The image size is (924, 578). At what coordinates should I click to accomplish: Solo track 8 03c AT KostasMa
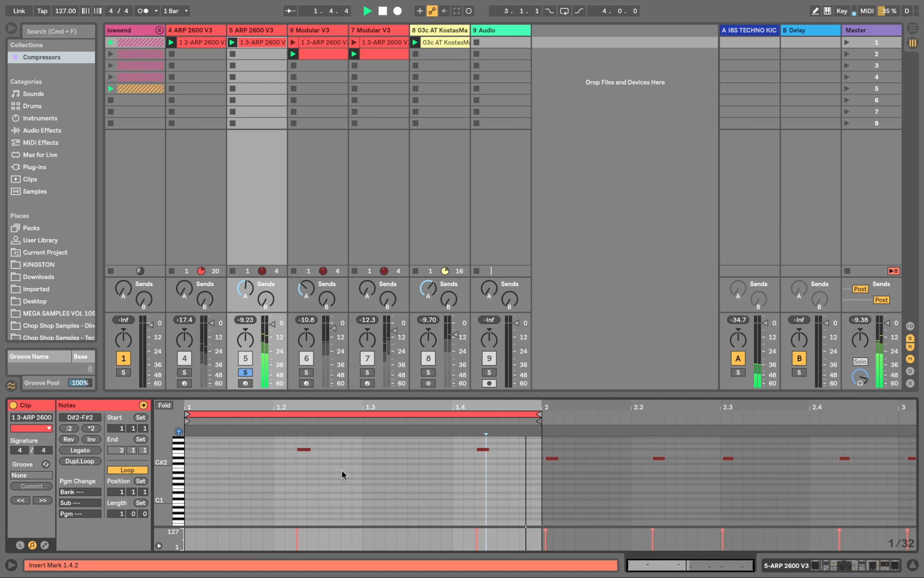click(x=428, y=372)
